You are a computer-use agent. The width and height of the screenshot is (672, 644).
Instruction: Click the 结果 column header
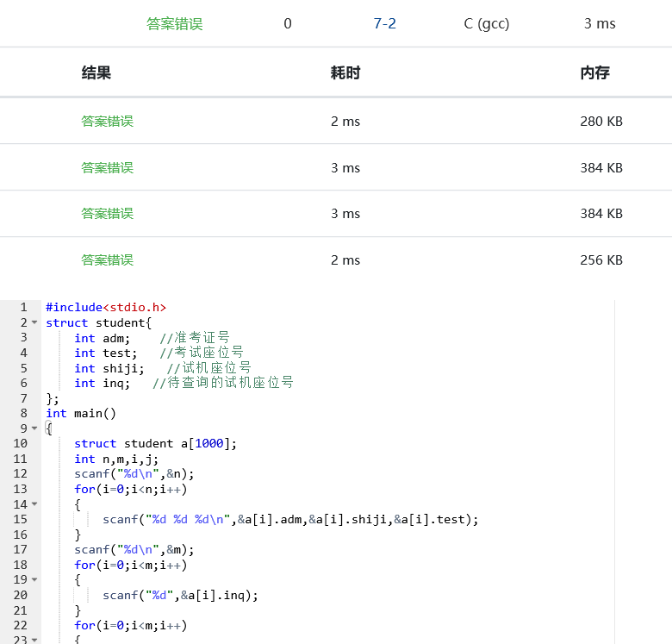pos(96,72)
